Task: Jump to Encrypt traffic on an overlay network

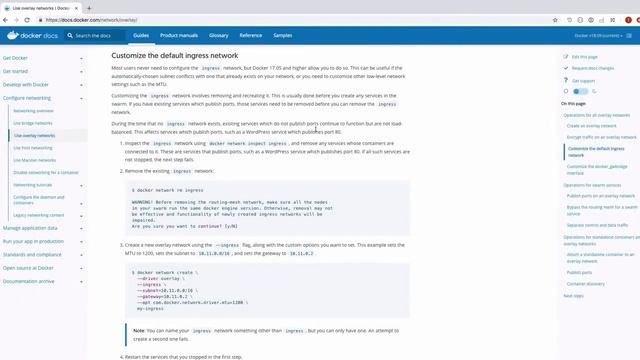Action: (x=602, y=137)
